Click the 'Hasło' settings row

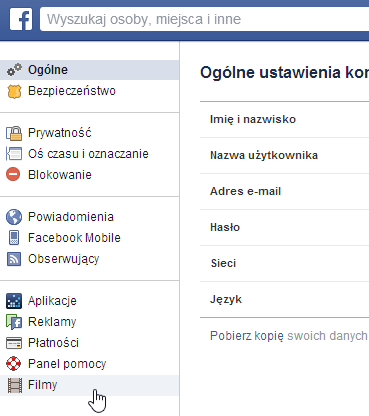pos(284,227)
